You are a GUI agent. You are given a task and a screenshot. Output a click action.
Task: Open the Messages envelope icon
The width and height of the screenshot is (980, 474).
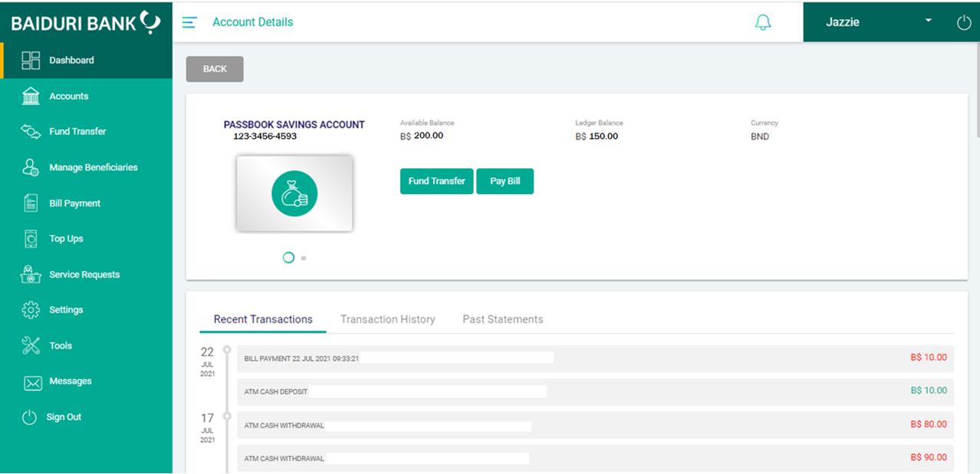(31, 381)
